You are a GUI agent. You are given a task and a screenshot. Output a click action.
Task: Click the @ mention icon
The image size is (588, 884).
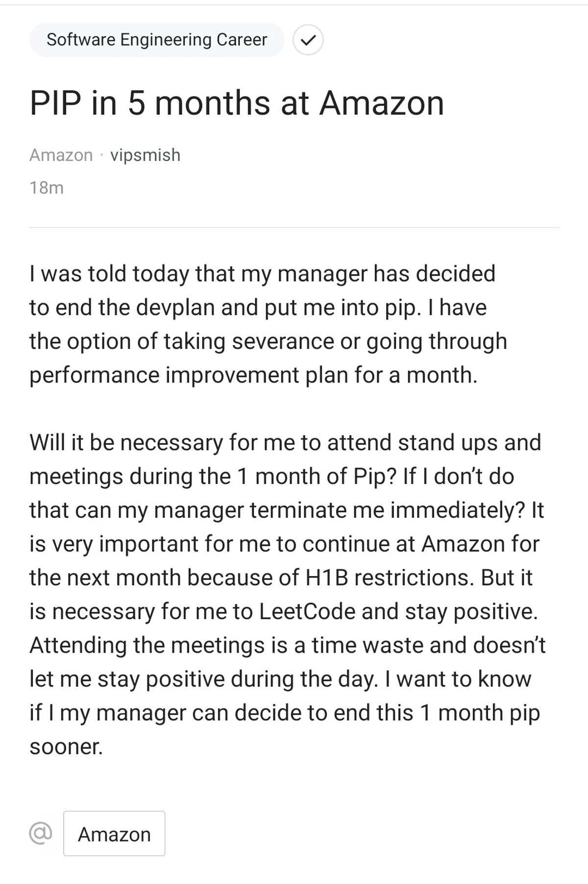pos(41,833)
